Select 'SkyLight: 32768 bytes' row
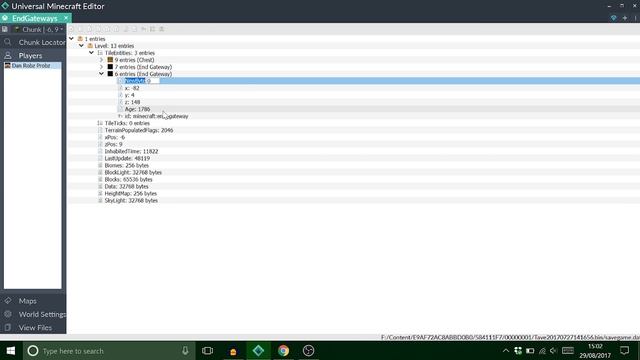640x360 pixels. 131,200
